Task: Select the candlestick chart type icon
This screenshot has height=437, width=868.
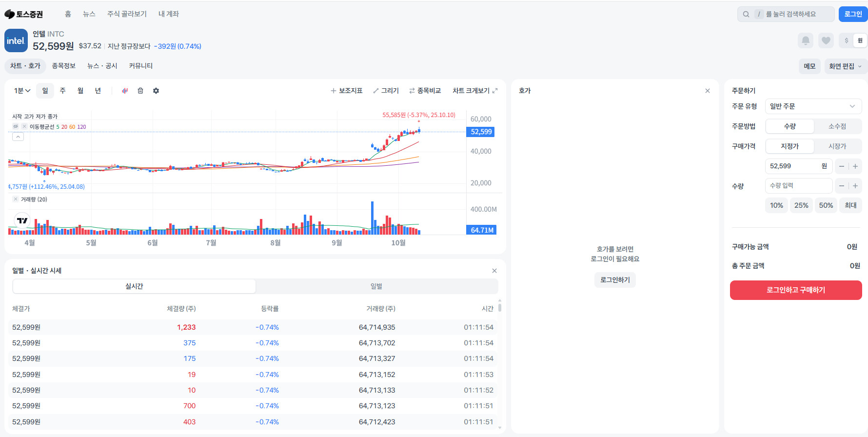Action: [x=125, y=91]
